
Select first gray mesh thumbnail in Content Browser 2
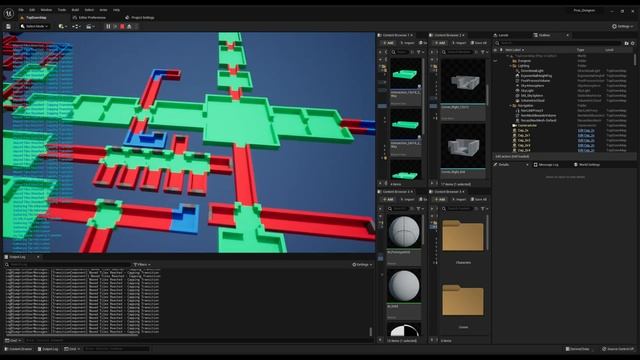pyautogui.click(x=463, y=82)
